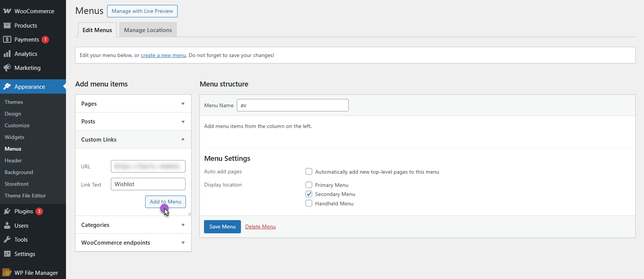Click the Payments dollar icon
Image resolution: width=644 pixels, height=279 pixels.
pyautogui.click(x=7, y=40)
